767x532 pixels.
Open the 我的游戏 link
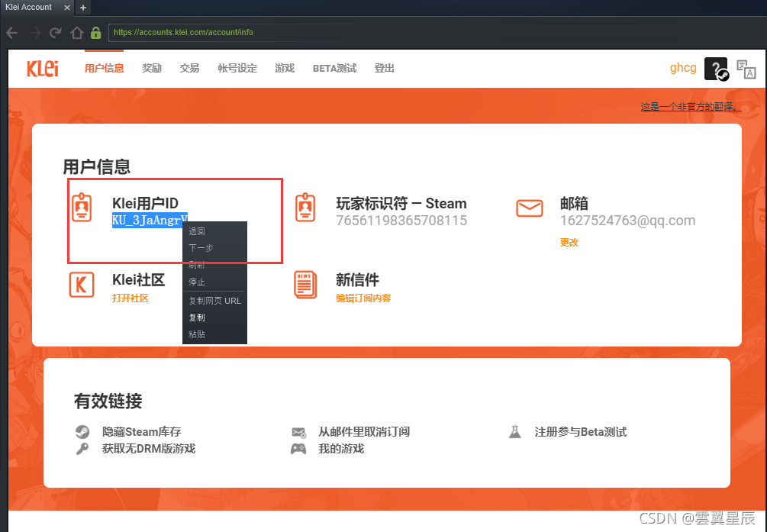click(341, 448)
